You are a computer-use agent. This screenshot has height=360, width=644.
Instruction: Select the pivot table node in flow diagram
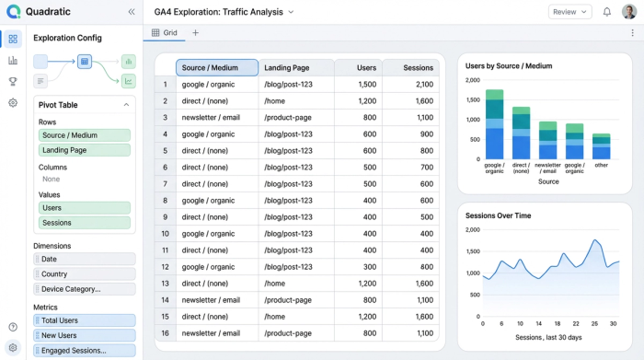85,62
